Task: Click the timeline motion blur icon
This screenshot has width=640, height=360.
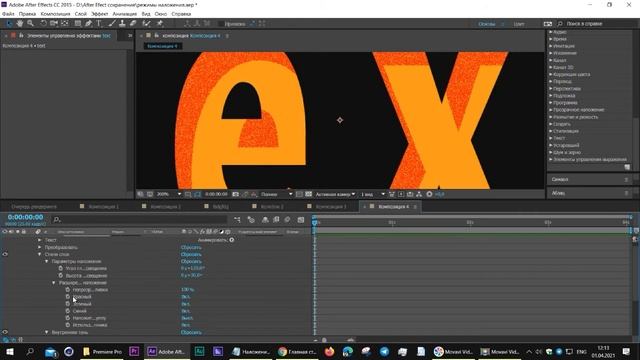Action: coord(287,220)
